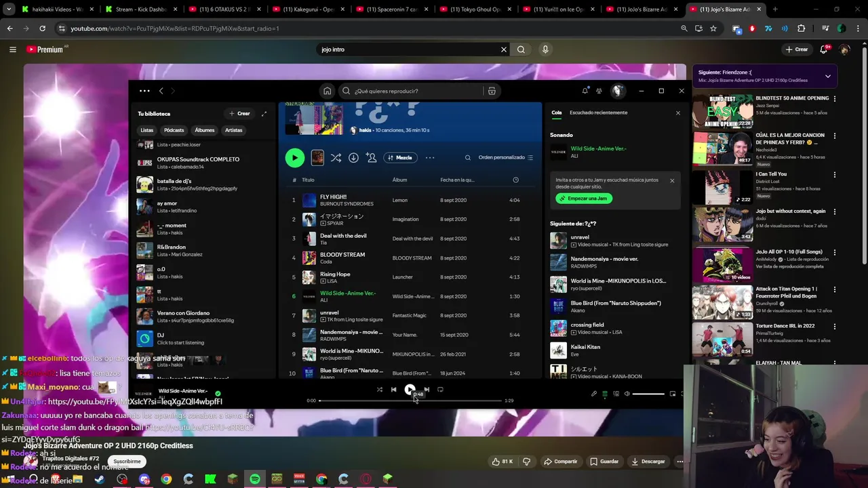Like the YouTube video with 81 K
Image resolution: width=868 pixels, height=488 pixels.
(501, 462)
